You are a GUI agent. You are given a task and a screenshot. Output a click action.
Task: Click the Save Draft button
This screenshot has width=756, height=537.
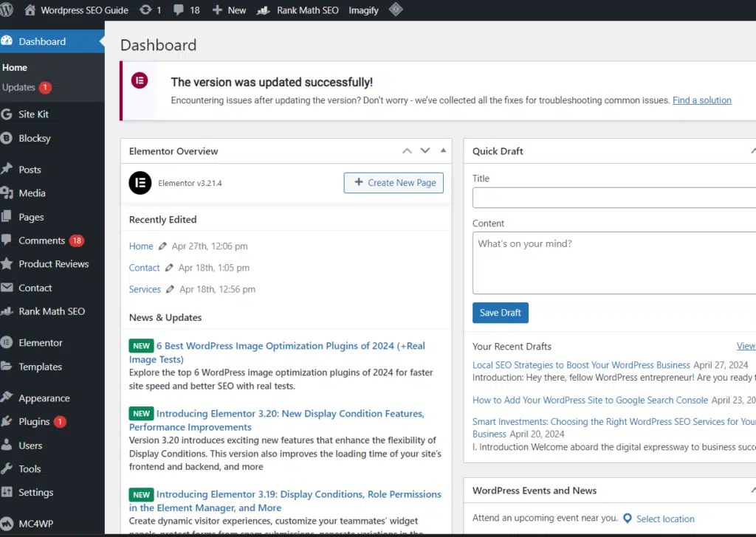500,313
